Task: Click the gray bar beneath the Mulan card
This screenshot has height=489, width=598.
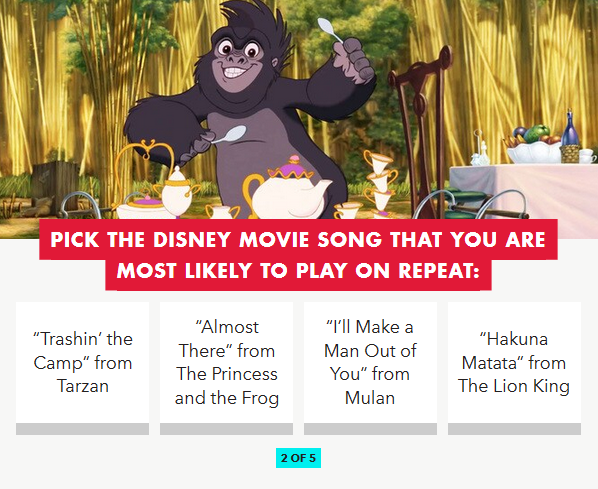Action: tap(370, 429)
